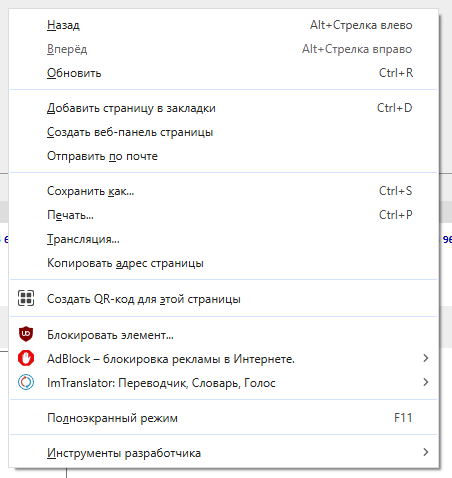This screenshot has height=478, width=452.
Task: Expand Инструменты разработчика submenu arrow
Action: [x=426, y=452]
